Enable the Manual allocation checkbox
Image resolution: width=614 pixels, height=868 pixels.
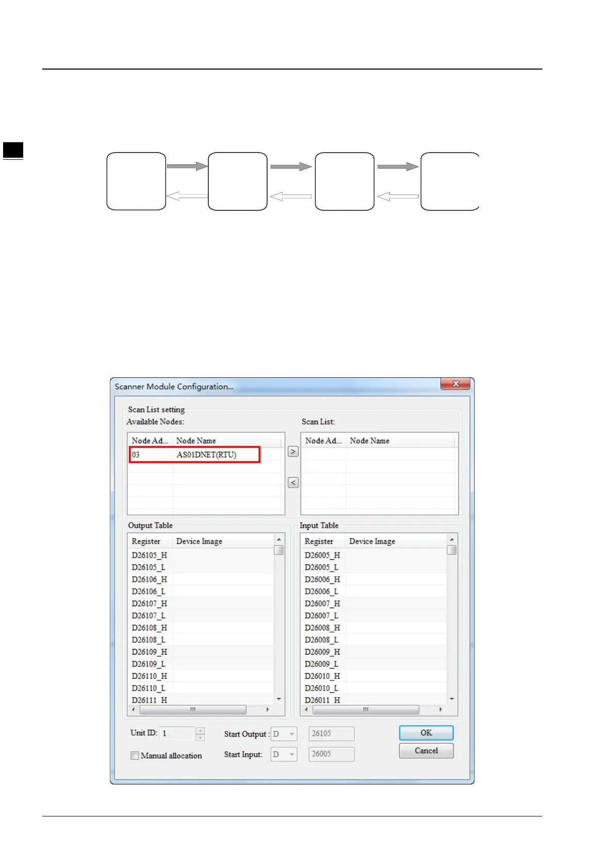coord(135,756)
